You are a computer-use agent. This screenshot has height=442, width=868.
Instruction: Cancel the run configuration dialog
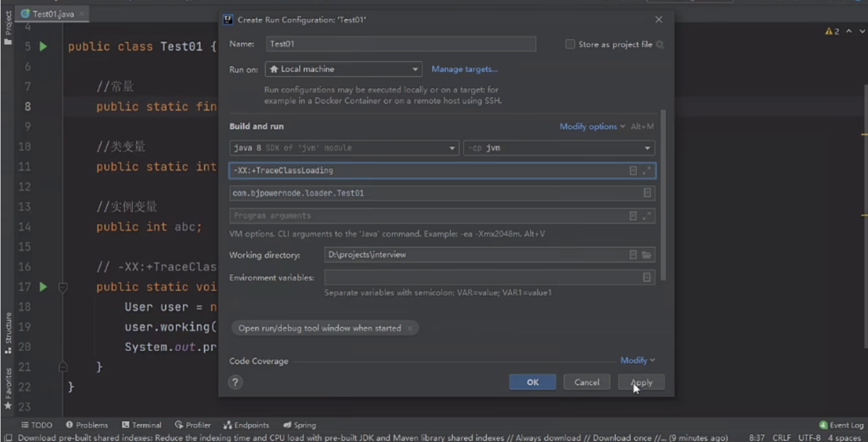pos(586,382)
